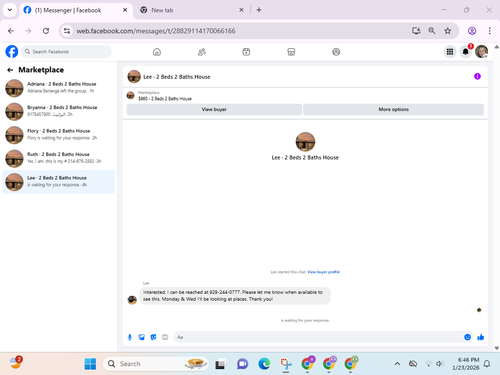Open the install app icon in address bar
Image resolution: width=500 pixels, height=375 pixels.
(416, 31)
